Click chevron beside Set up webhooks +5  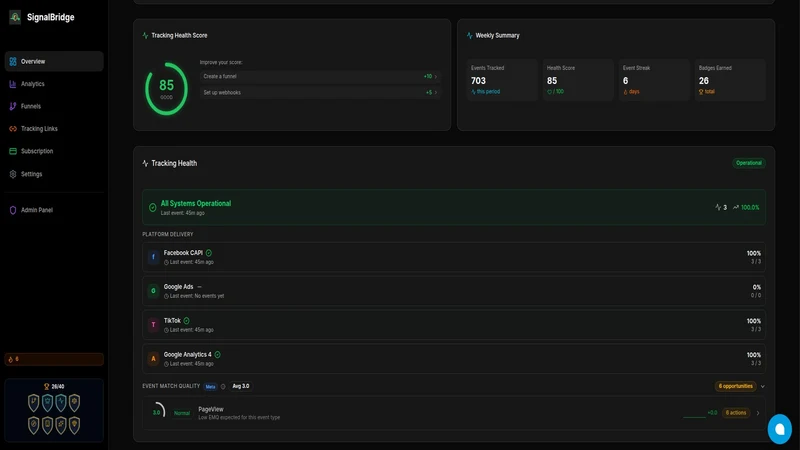435,92
